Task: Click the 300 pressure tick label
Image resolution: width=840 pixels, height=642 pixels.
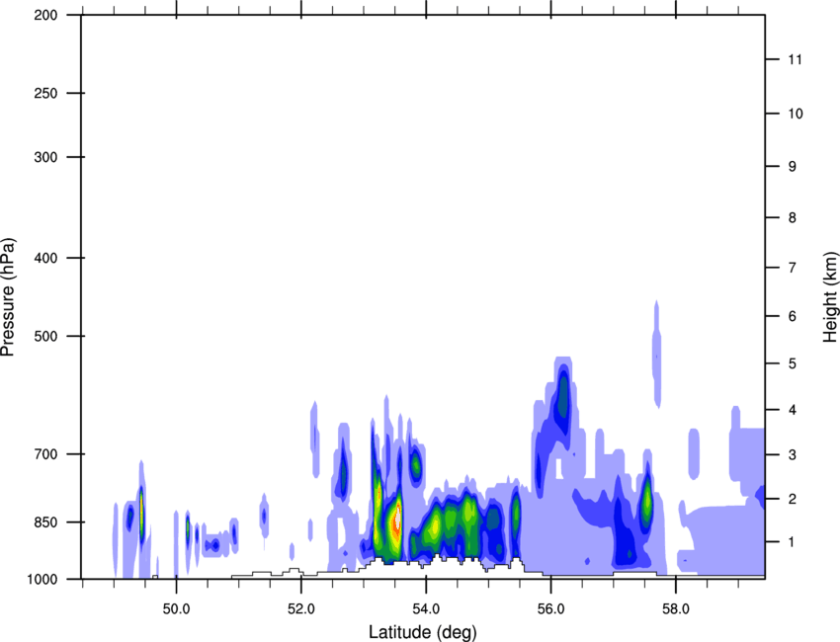Action: (45, 157)
